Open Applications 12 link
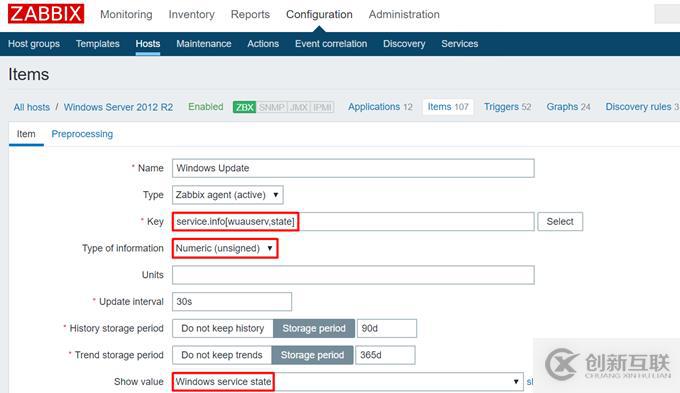Image resolution: width=680 pixels, height=393 pixels. 380,107
